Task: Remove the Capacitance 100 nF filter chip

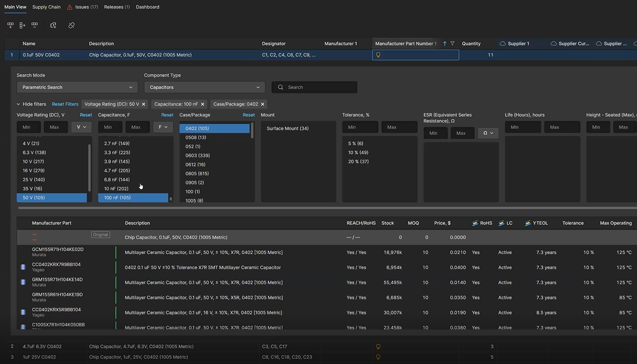Action: [203, 104]
